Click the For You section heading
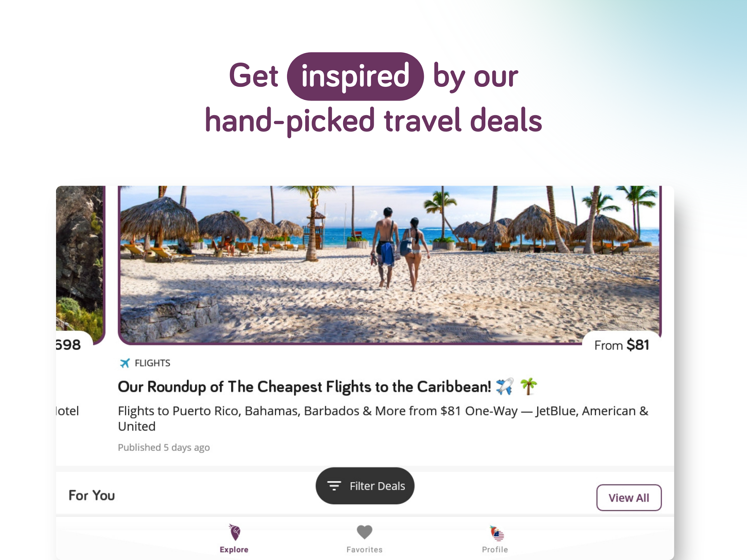747x560 pixels. click(92, 496)
